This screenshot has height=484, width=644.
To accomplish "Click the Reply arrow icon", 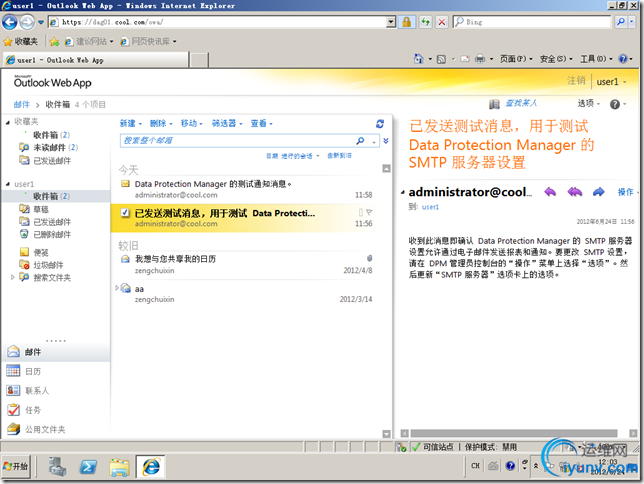I will [550, 191].
